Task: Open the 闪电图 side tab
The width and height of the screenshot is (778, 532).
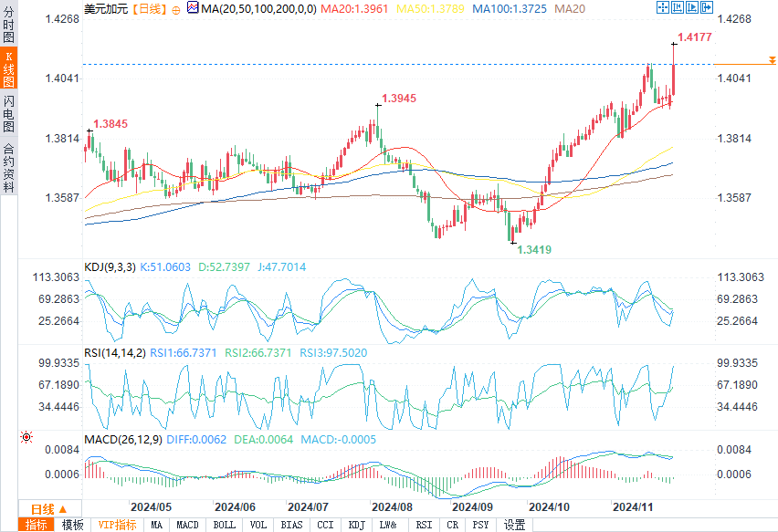Action: tap(8, 113)
